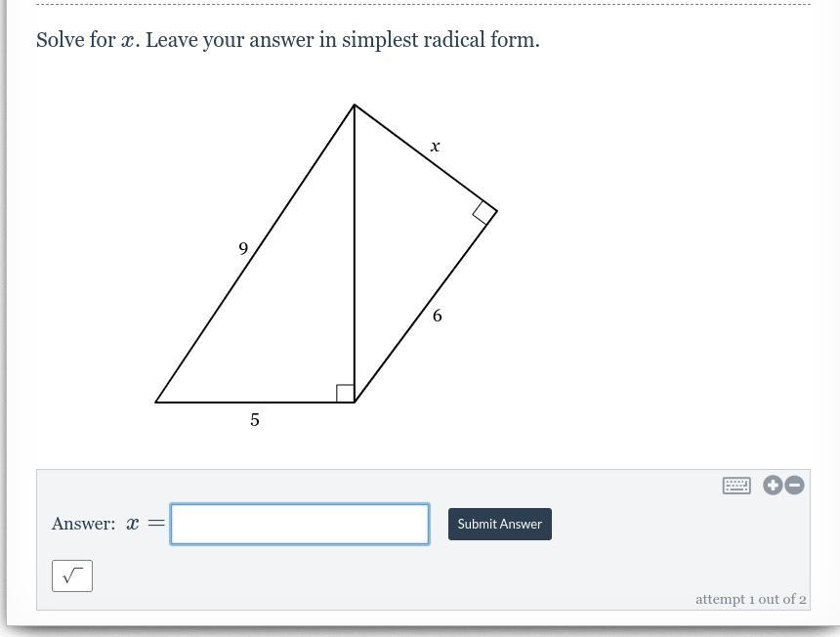This screenshot has width=840, height=637.
Task: Click the answer input field
Action: coord(300,524)
